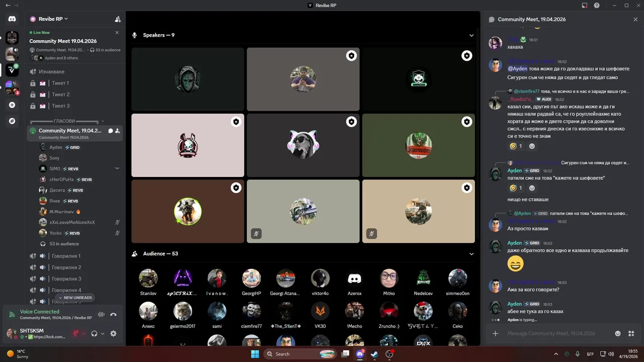This screenshot has width=644, height=362.
Task: Add reaction next to Rumbata message emoji
Action: pos(532,146)
